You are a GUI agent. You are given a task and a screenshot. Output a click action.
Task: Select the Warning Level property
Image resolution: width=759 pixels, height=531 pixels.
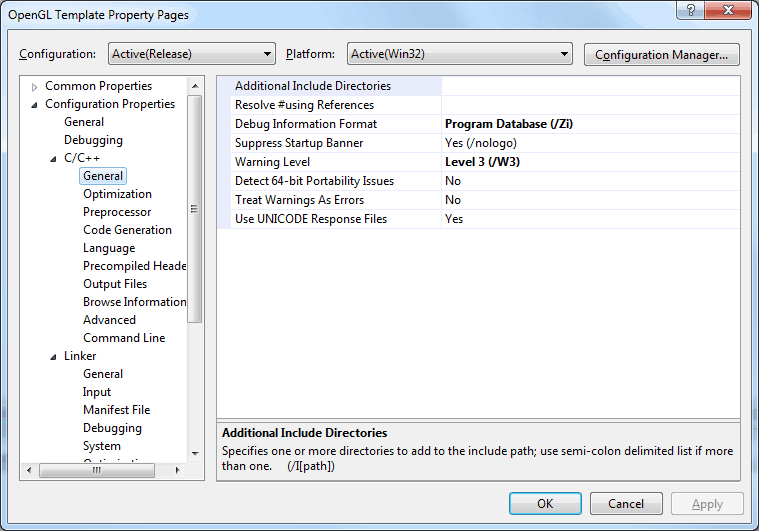336,162
